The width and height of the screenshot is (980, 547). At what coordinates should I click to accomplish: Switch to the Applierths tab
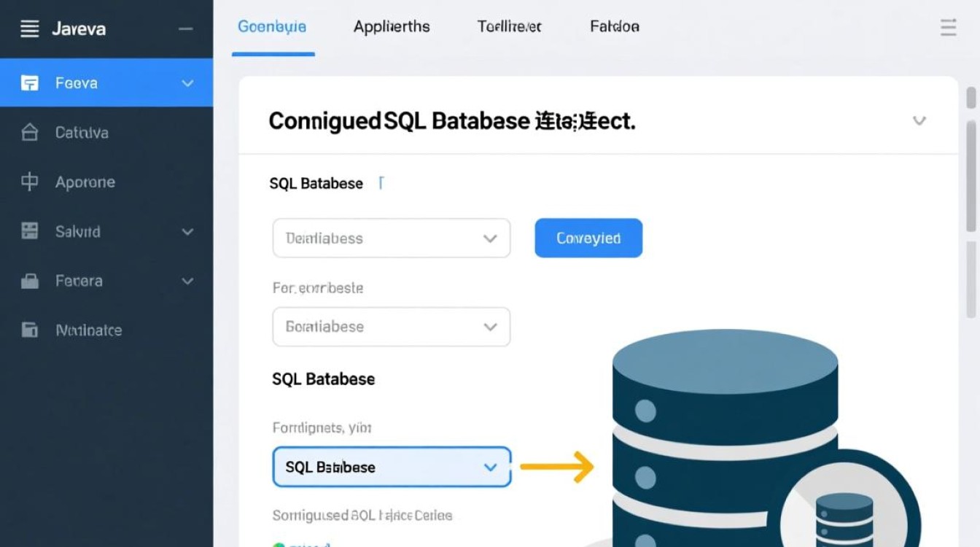[391, 26]
